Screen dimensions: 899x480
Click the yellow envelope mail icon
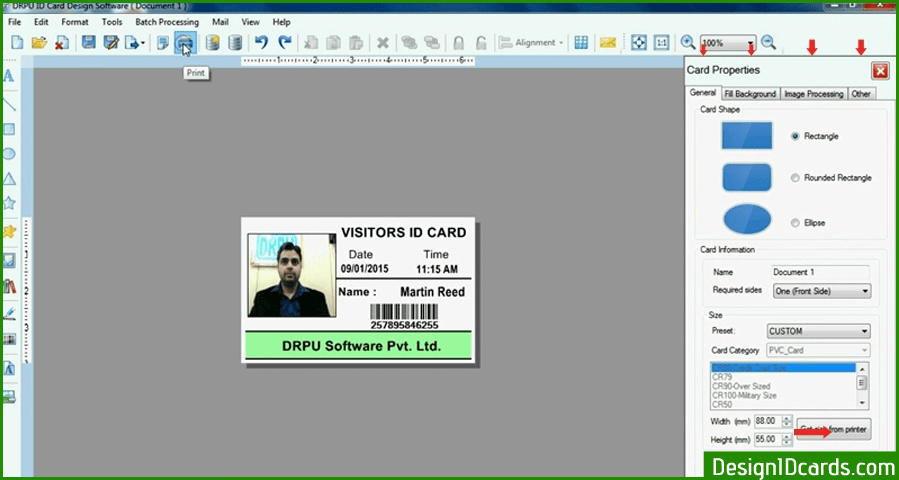tap(608, 42)
